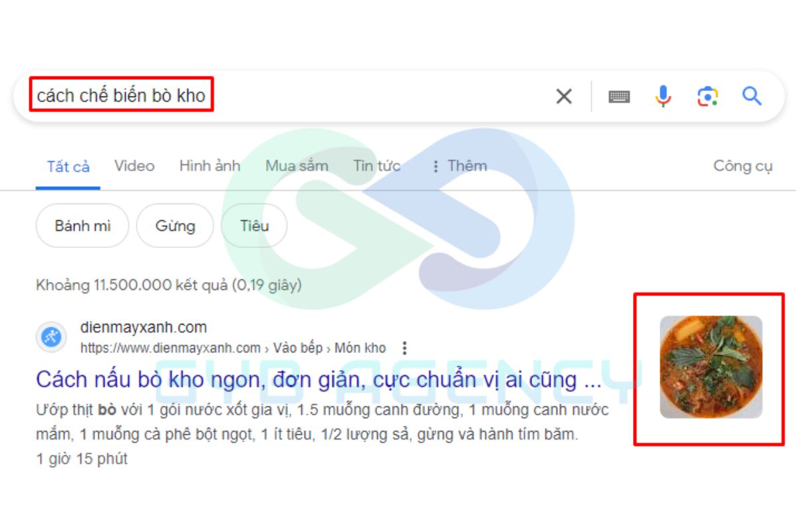This screenshot has width=798, height=532.
Task: Expand the Thêm menu
Action: [x=460, y=166]
